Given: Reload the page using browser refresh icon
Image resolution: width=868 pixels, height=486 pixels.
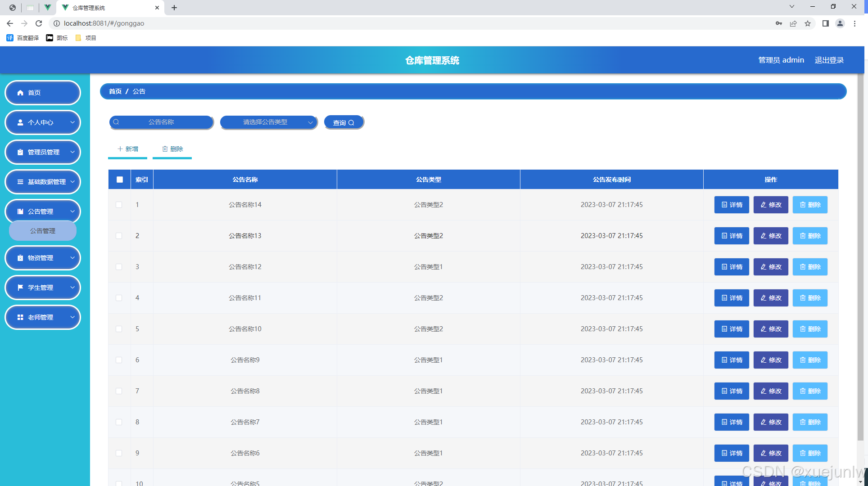Looking at the screenshot, I should click(39, 23).
